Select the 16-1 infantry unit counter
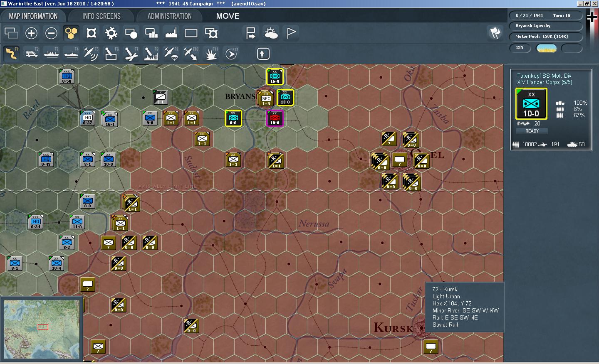Screen dimensions: 599x364 [110, 120]
